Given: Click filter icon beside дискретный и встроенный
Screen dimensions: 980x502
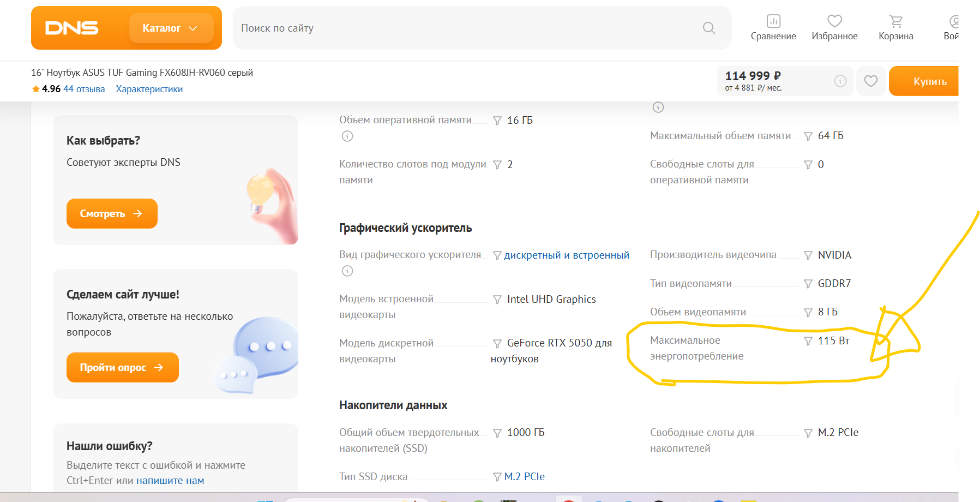Looking at the screenshot, I should (497, 255).
